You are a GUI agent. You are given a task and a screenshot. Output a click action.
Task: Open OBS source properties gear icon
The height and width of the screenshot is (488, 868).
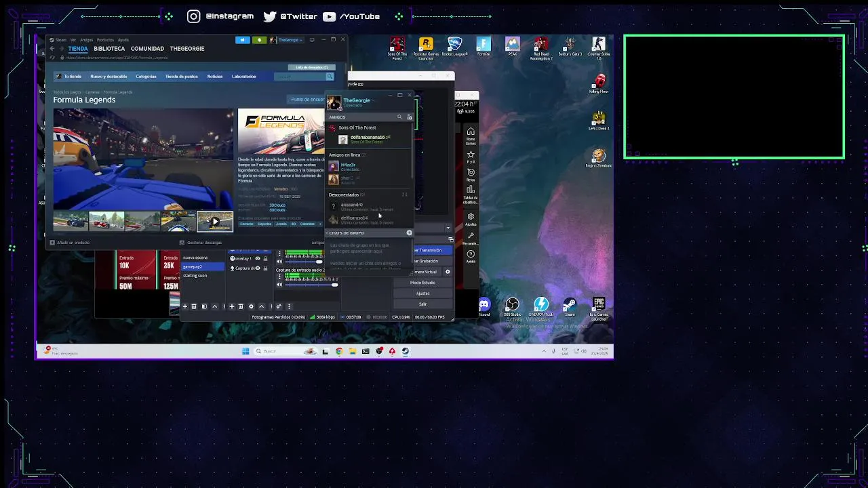point(251,306)
